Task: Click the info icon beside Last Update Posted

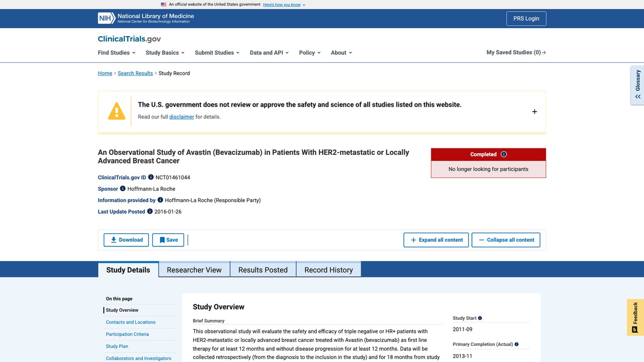Action: [x=150, y=212]
